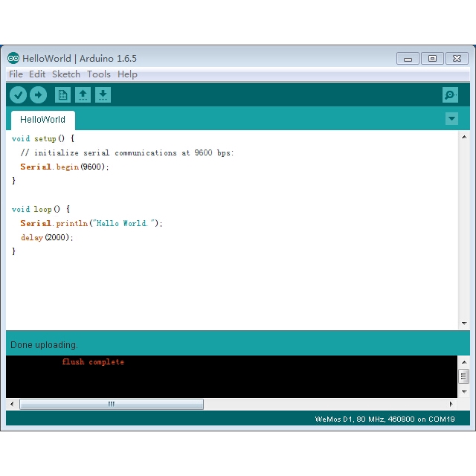Open the Tools menu
Image resolution: width=476 pixels, height=476 pixels.
point(99,74)
